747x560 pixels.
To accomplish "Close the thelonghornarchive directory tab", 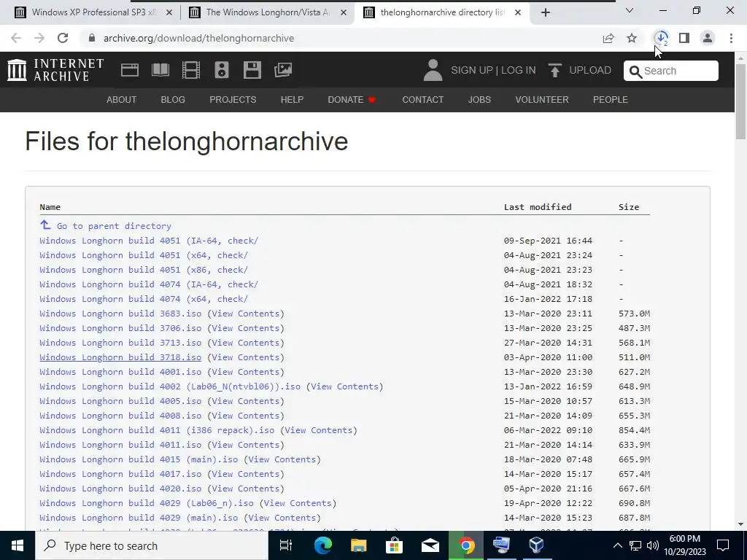I will (518, 12).
